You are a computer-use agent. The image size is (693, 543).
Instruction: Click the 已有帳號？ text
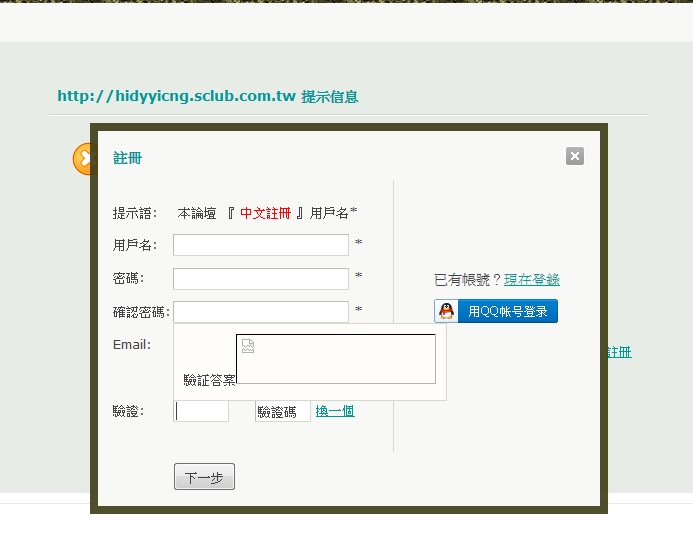click(468, 280)
